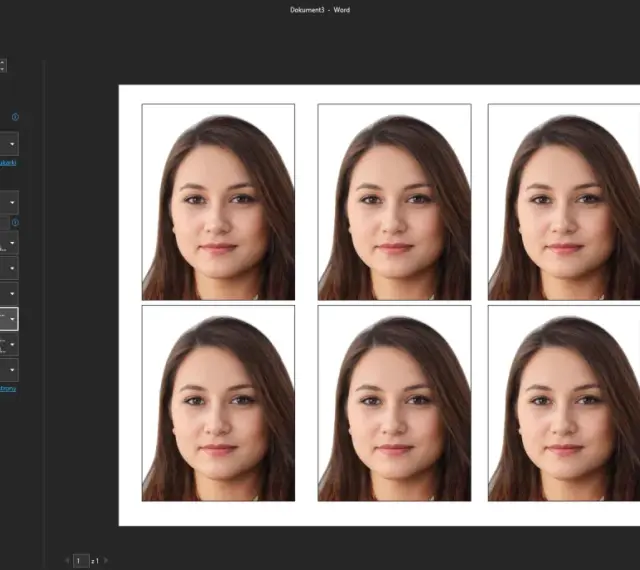This screenshot has width=640, height=570.
Task: Increase the copies count with up arrow
Action: click(x=2, y=62)
